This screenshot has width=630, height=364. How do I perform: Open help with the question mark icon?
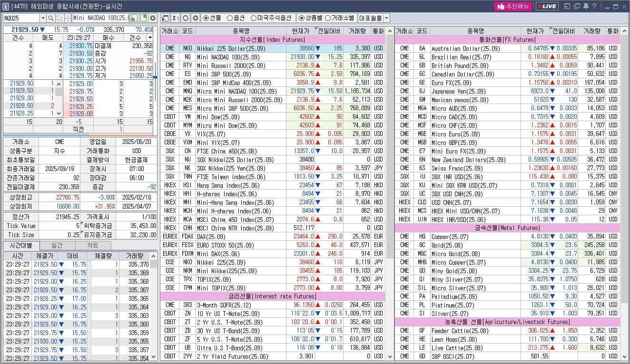(594, 6)
